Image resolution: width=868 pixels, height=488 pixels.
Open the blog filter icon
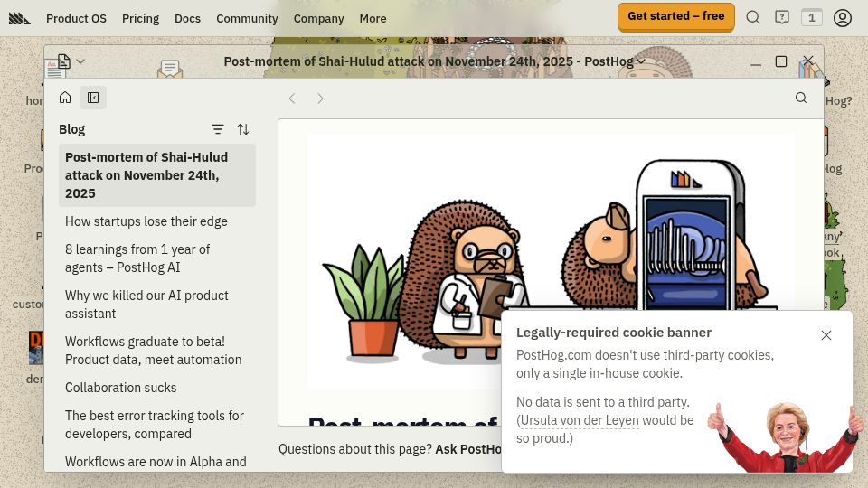(x=218, y=129)
